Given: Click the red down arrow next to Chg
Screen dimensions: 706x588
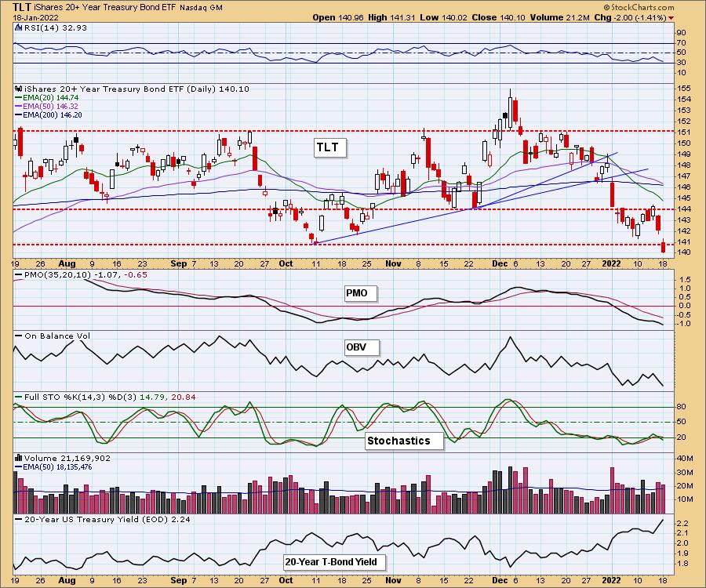Looking at the screenshot, I should click(x=671, y=18).
